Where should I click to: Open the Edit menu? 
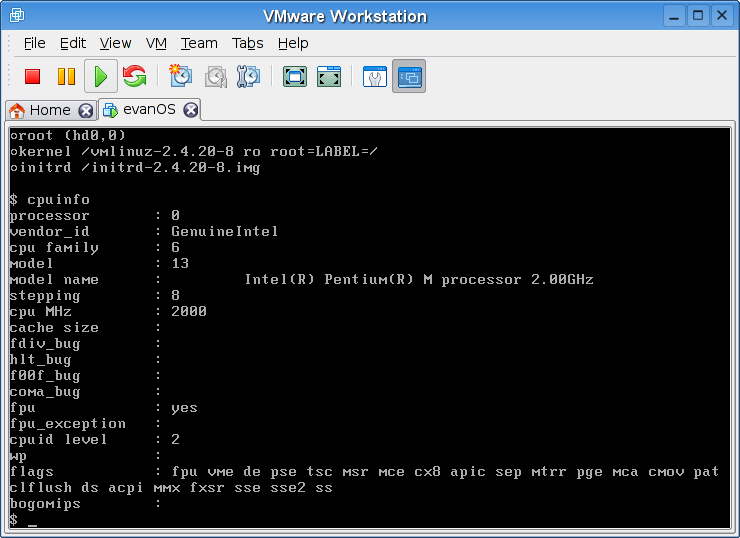pyautogui.click(x=72, y=43)
